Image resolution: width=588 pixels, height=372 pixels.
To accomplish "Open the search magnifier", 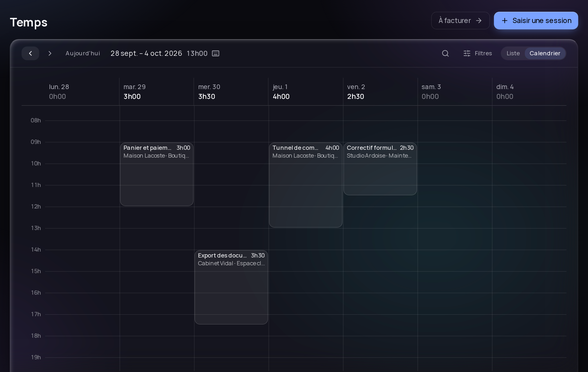I will 445,53.
